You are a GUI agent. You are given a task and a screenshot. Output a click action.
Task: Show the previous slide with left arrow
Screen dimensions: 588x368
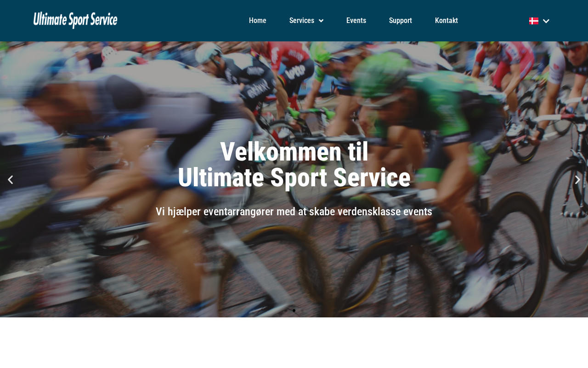pyautogui.click(x=10, y=180)
